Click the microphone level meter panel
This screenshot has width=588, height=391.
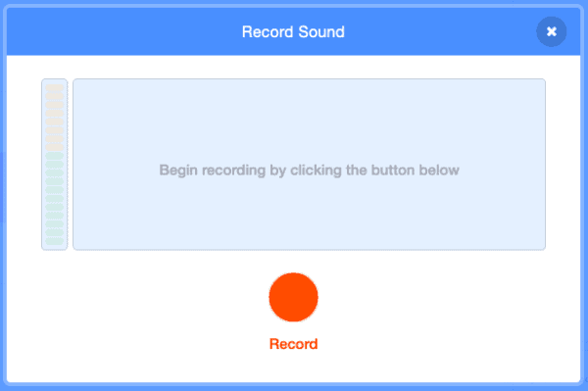pos(54,165)
